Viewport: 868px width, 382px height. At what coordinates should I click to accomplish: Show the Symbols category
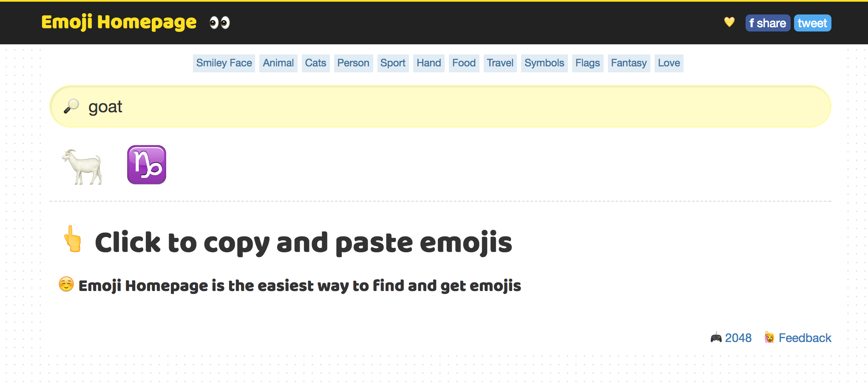pos(545,63)
